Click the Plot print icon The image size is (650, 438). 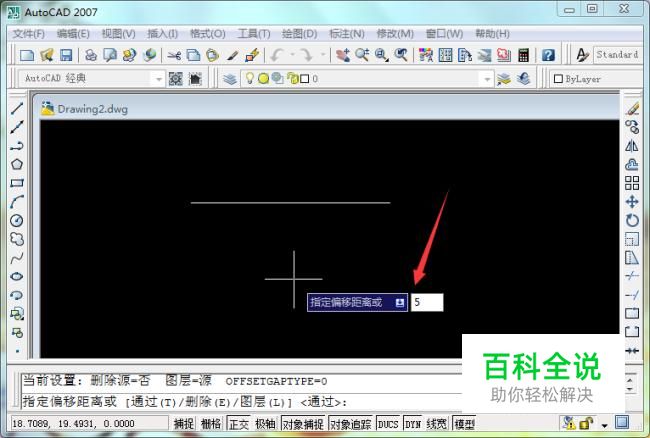coord(91,55)
